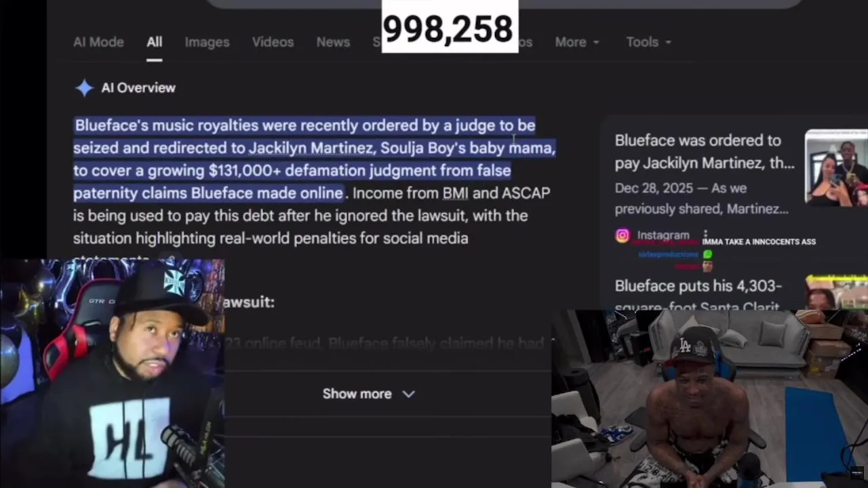Open the Blueface Santa Clarita house article
Screen dimensions: 868x488
[x=698, y=293]
